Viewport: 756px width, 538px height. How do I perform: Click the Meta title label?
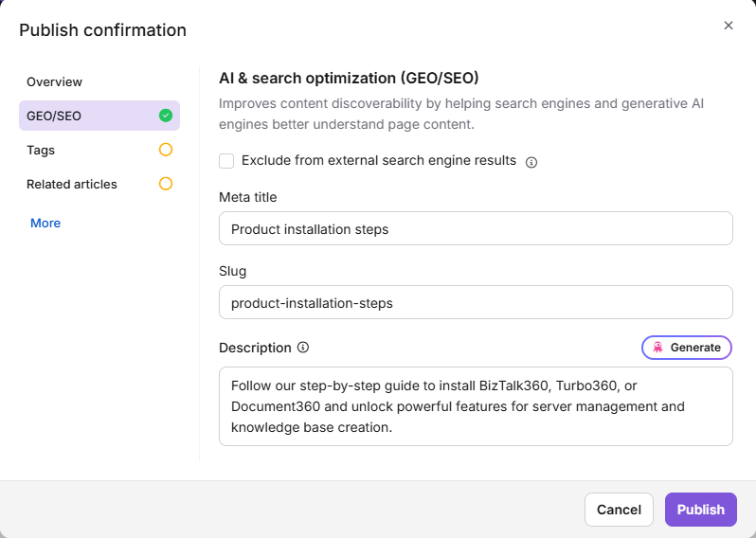248,197
